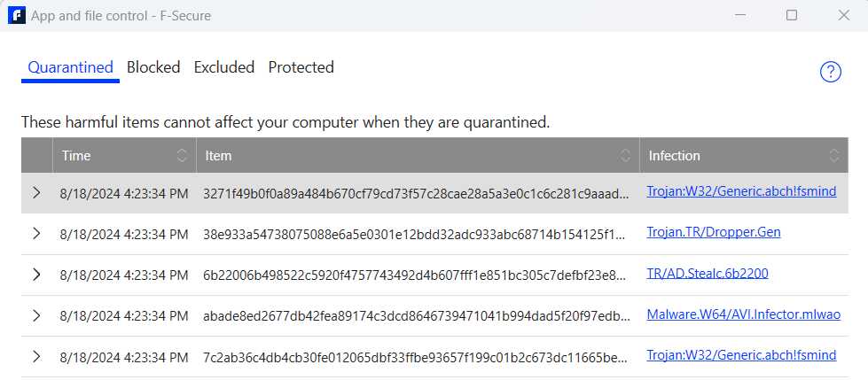
Task: Sort by Time column arrows
Action: click(182, 155)
